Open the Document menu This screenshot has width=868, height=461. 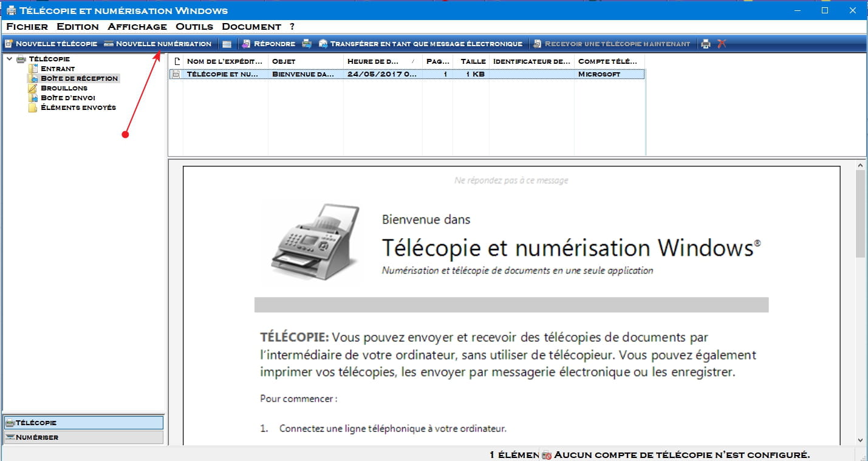click(251, 27)
